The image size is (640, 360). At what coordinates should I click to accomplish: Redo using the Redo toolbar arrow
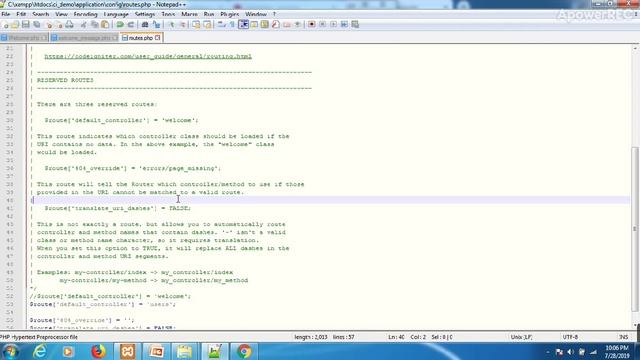[131, 24]
